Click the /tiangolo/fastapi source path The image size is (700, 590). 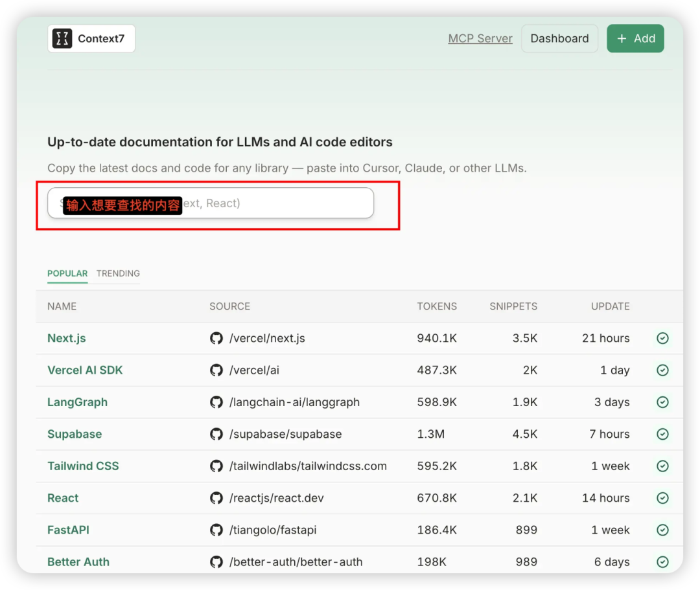273,530
